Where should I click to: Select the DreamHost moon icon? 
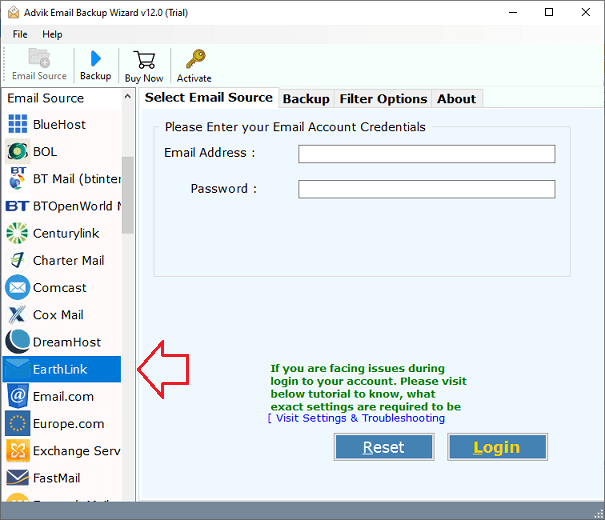[17, 342]
